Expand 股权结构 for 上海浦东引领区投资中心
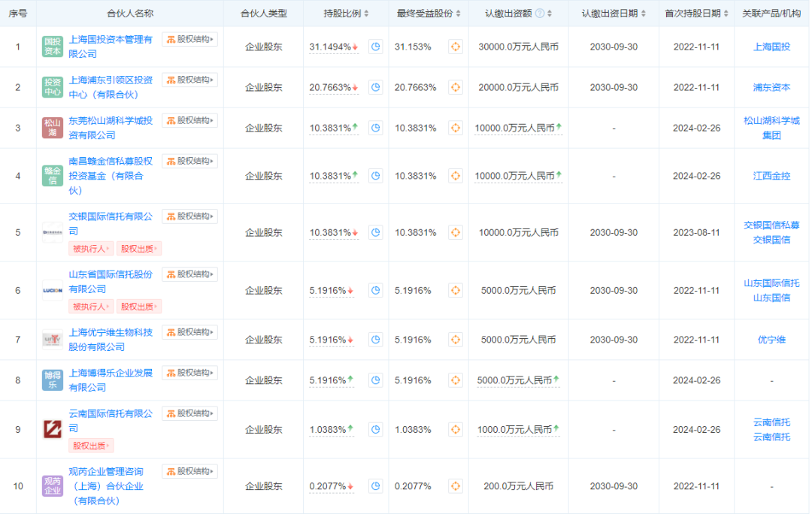This screenshot has height=520, width=812. 190,80
